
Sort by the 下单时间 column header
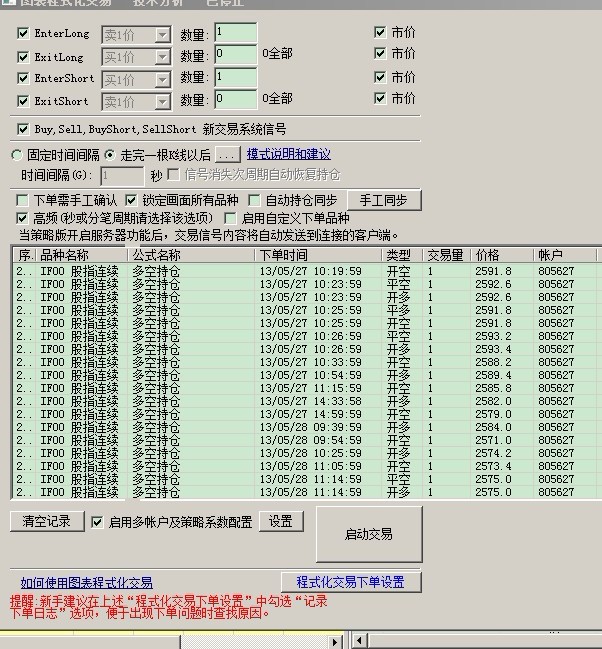pyautogui.click(x=318, y=255)
